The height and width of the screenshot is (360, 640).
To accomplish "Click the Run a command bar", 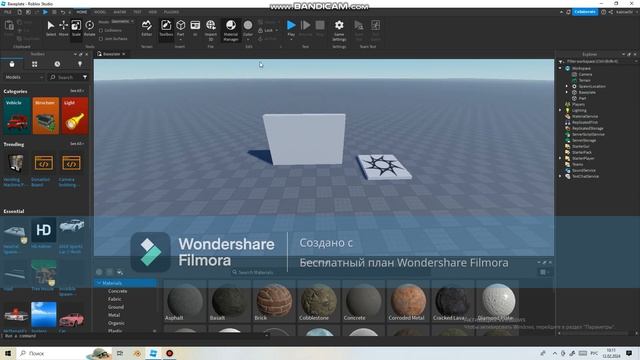I will point(135,336).
